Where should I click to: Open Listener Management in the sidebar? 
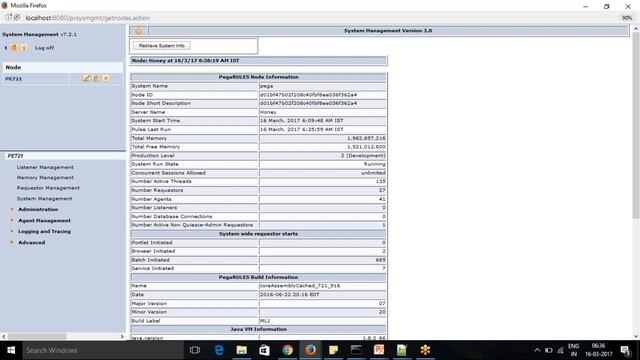point(45,167)
